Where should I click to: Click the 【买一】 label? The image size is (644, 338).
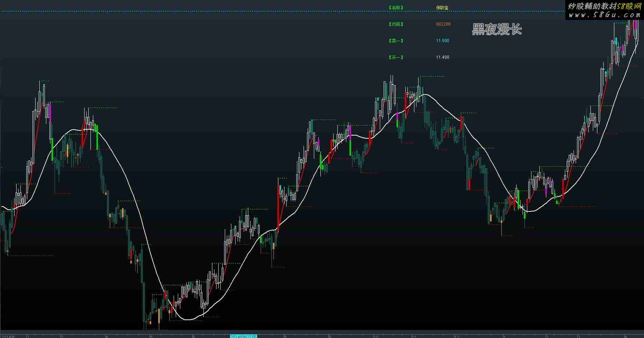[x=396, y=57]
